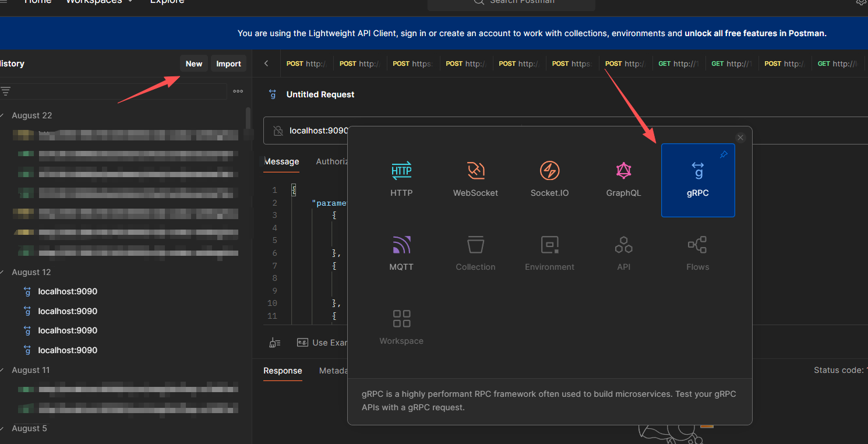868x444 pixels.
Task: Click the Environment tile in popup
Action: click(549, 254)
